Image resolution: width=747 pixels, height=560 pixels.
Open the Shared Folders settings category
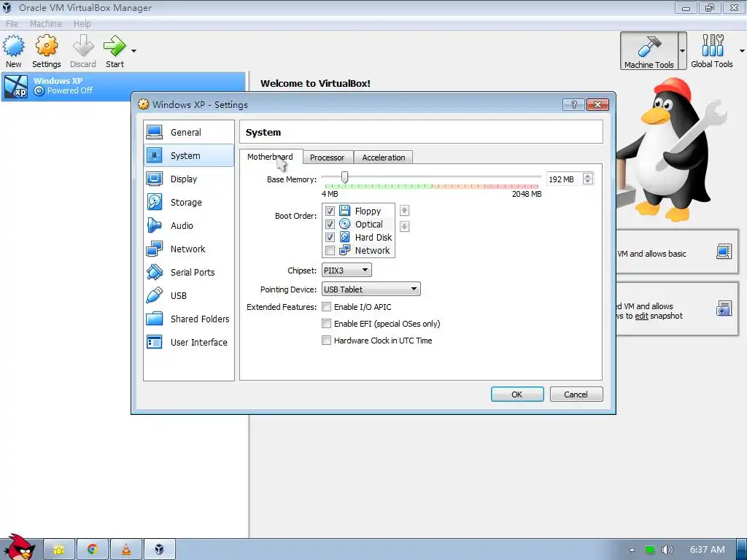(189, 319)
